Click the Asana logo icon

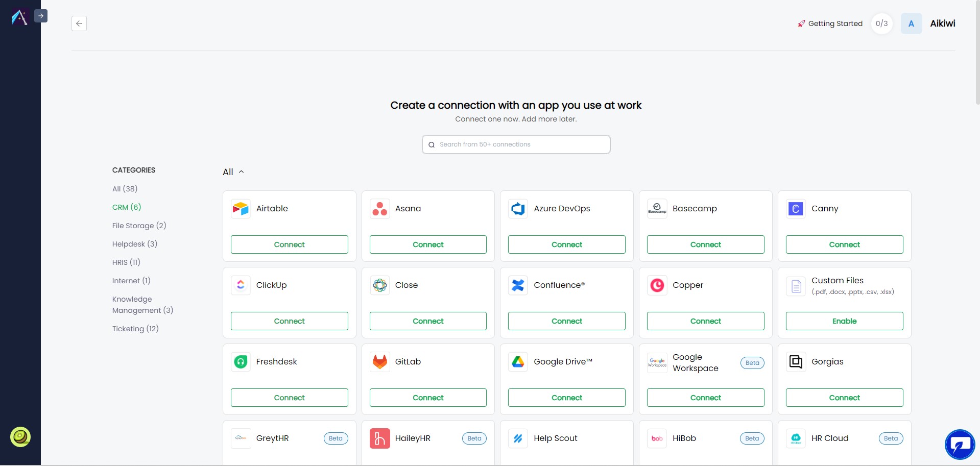(x=379, y=209)
